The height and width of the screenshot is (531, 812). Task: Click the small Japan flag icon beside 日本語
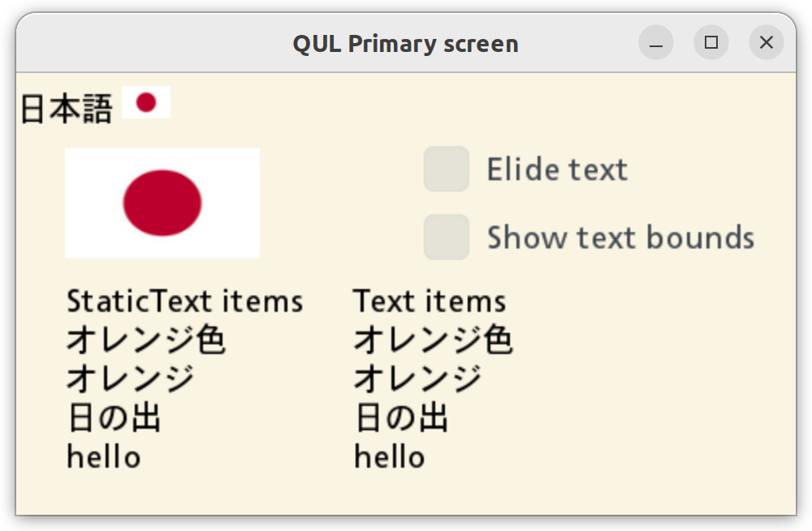146,102
